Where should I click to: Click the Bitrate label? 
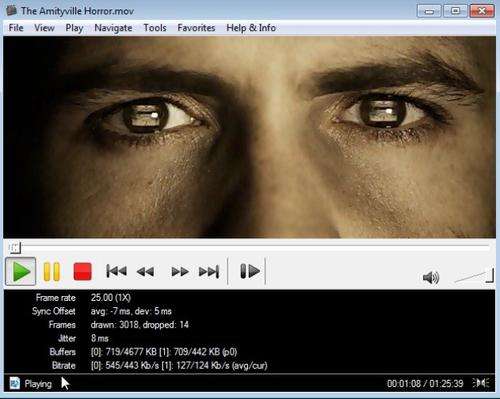[x=64, y=366]
